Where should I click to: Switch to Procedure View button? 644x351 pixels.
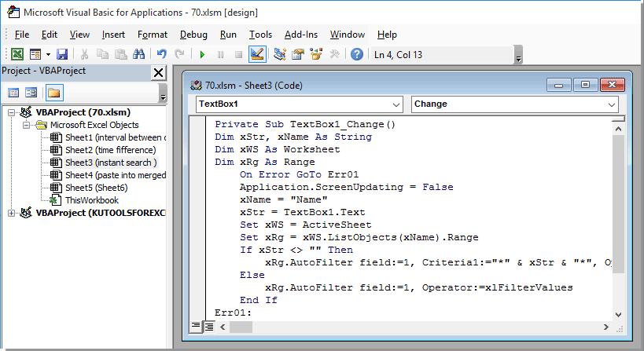196,327
